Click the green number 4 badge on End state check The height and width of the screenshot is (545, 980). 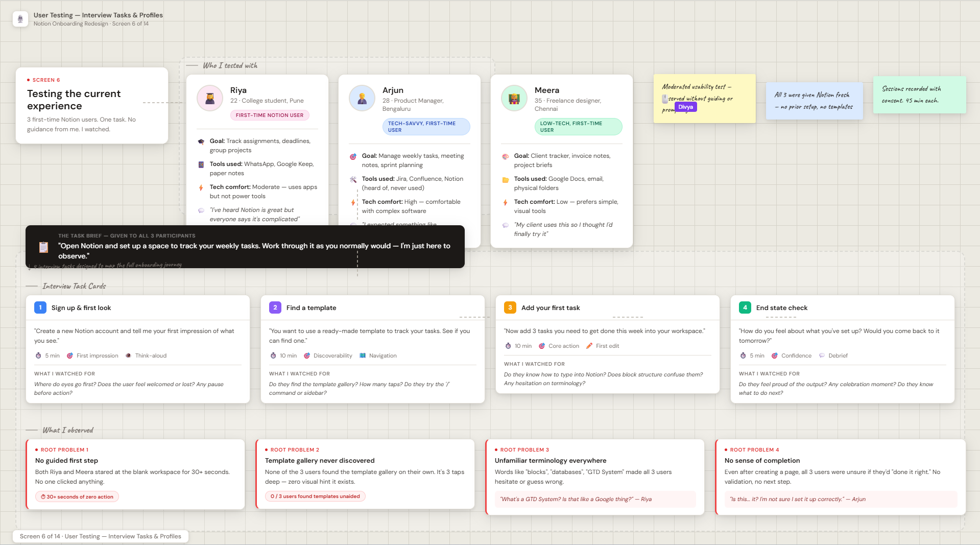(x=745, y=307)
